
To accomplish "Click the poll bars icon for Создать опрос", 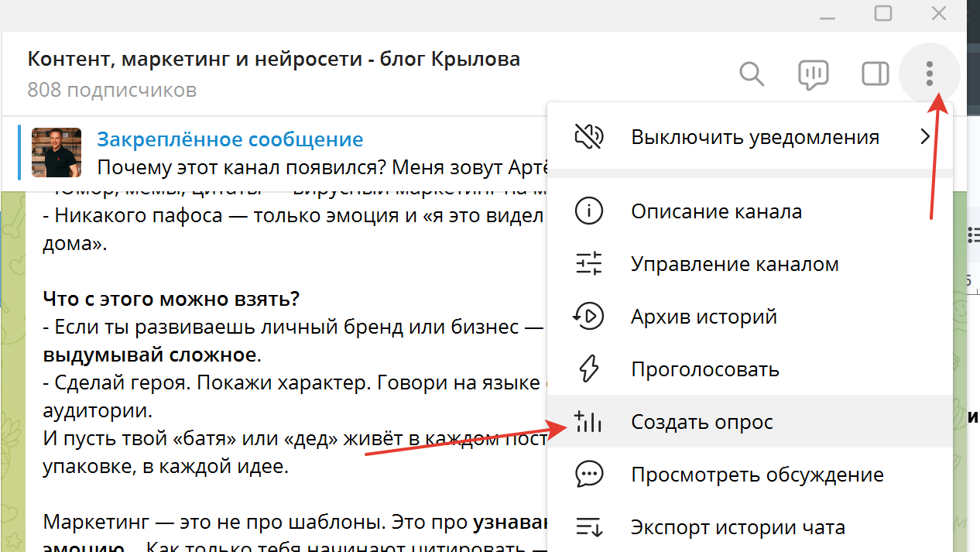I will 588,421.
